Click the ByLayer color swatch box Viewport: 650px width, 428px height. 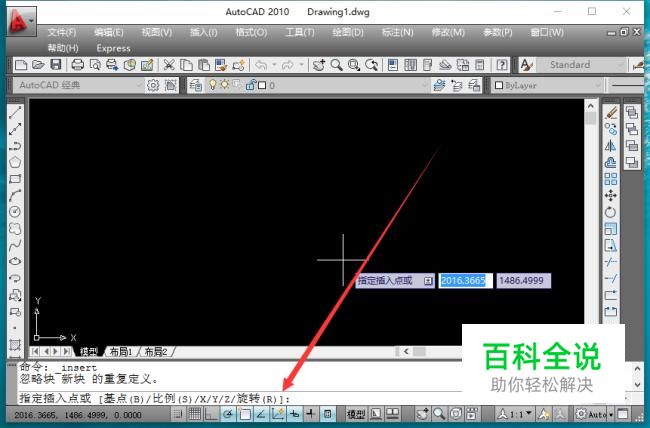coord(499,85)
